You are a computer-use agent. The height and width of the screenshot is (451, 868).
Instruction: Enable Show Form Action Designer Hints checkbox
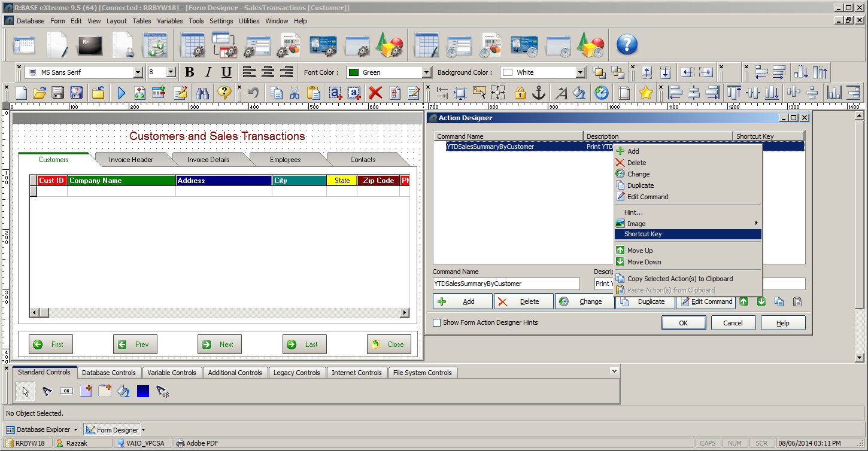[x=437, y=323]
